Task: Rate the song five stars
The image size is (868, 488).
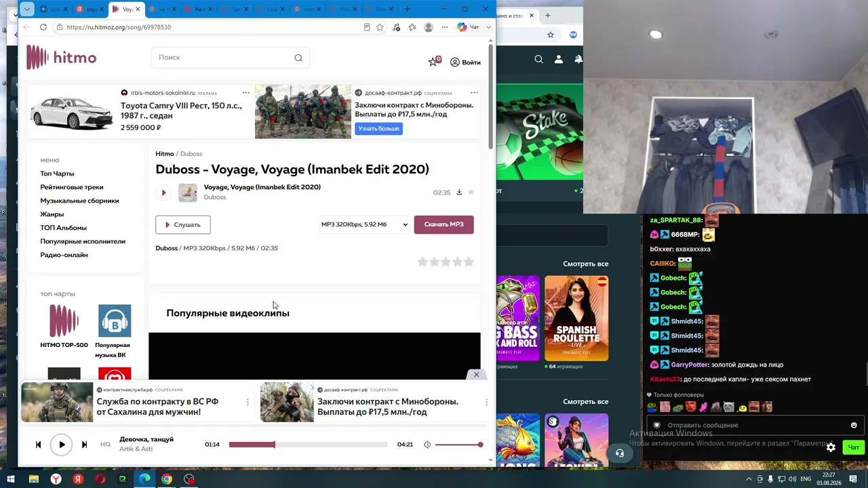Action: point(469,262)
